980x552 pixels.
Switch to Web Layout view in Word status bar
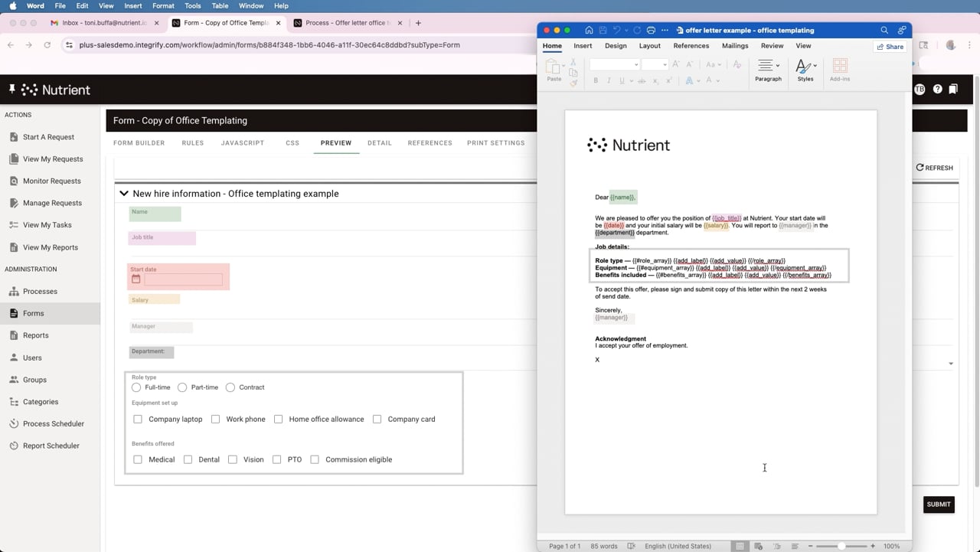click(x=759, y=547)
